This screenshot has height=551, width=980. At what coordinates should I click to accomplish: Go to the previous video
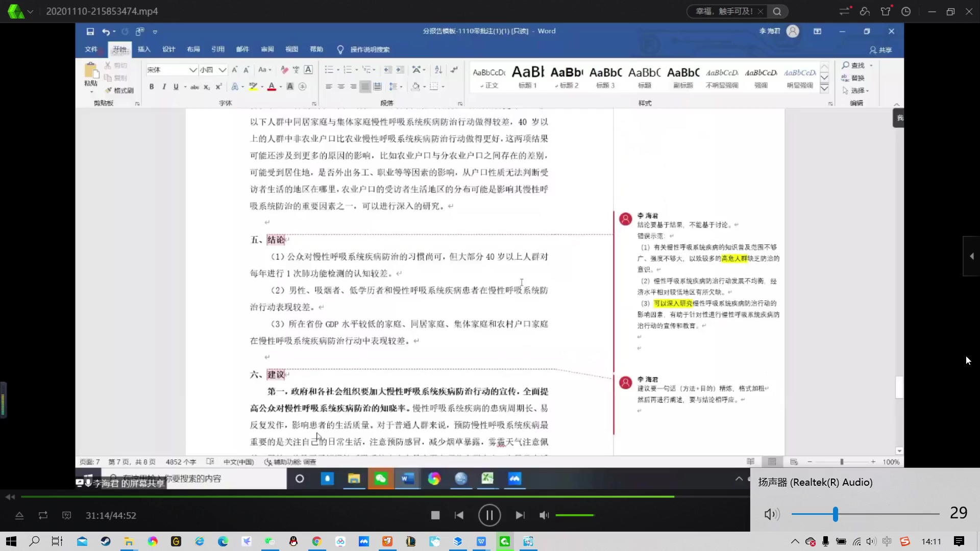pos(459,515)
